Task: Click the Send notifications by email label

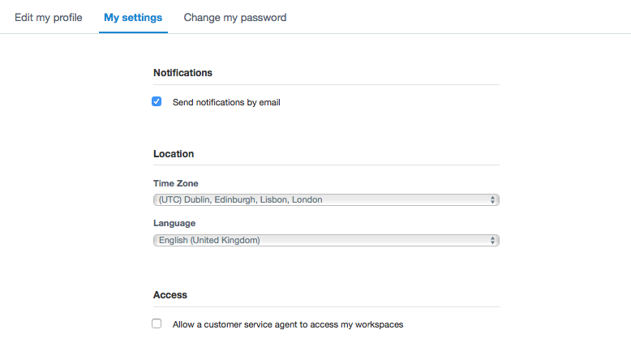Action: (226, 103)
